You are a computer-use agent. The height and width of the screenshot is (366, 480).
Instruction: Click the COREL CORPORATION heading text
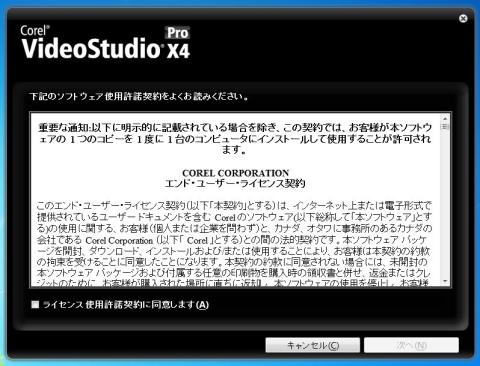click(x=235, y=173)
